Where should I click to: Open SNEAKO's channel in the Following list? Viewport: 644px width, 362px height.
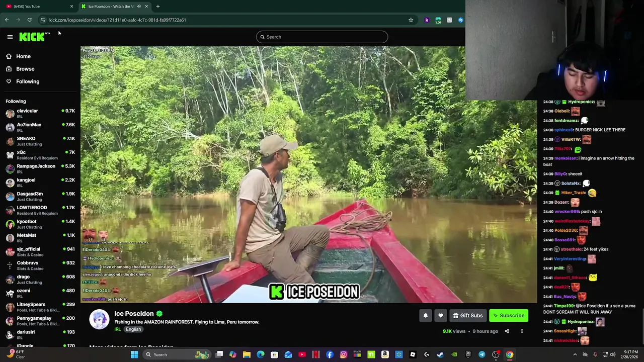[40, 141]
